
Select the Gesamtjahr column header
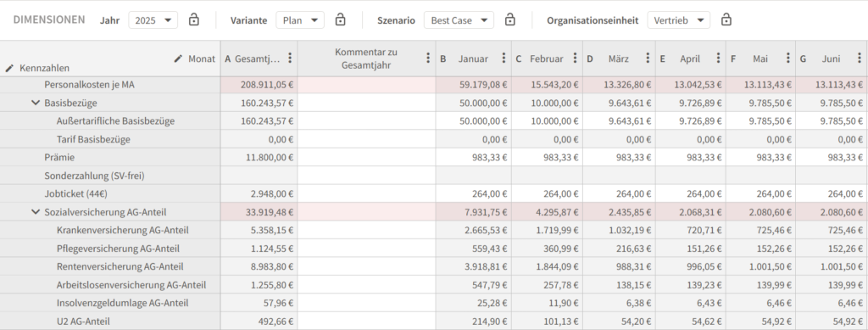click(258, 59)
